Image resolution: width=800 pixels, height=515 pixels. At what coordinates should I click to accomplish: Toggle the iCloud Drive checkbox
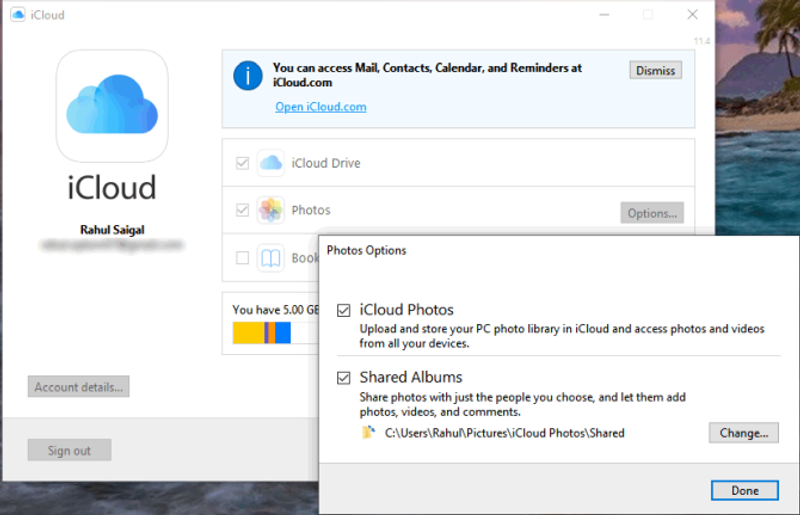tap(242, 163)
